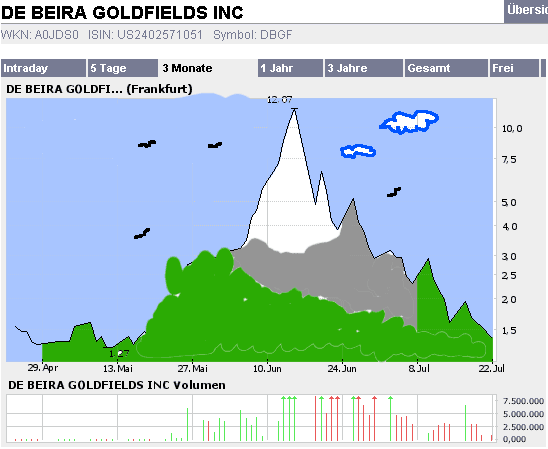Image resolution: width=548 pixels, height=449 pixels.
Task: Click the DE BEIRA GOLDFIELDS INC Volumen heading
Action: pyautogui.click(x=117, y=385)
